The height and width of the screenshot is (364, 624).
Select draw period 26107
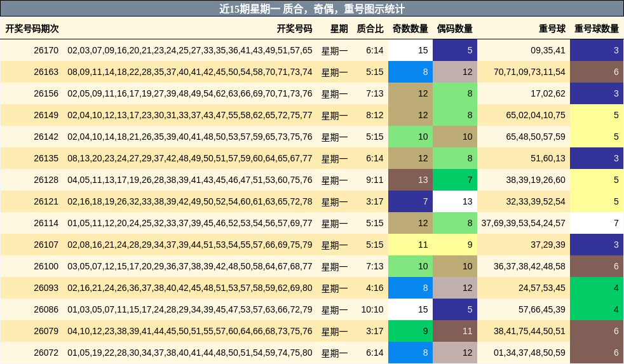point(46,245)
